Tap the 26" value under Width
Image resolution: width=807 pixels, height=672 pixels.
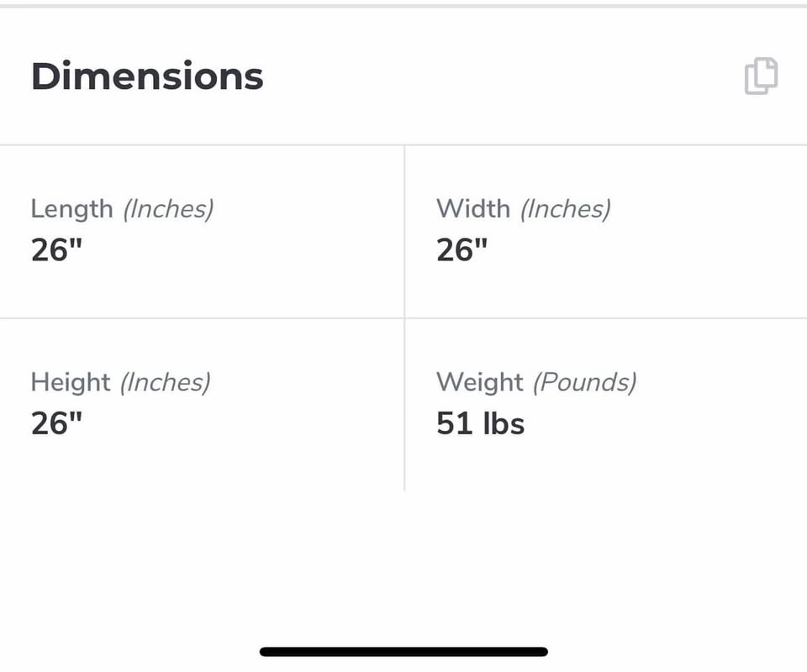coord(462,249)
